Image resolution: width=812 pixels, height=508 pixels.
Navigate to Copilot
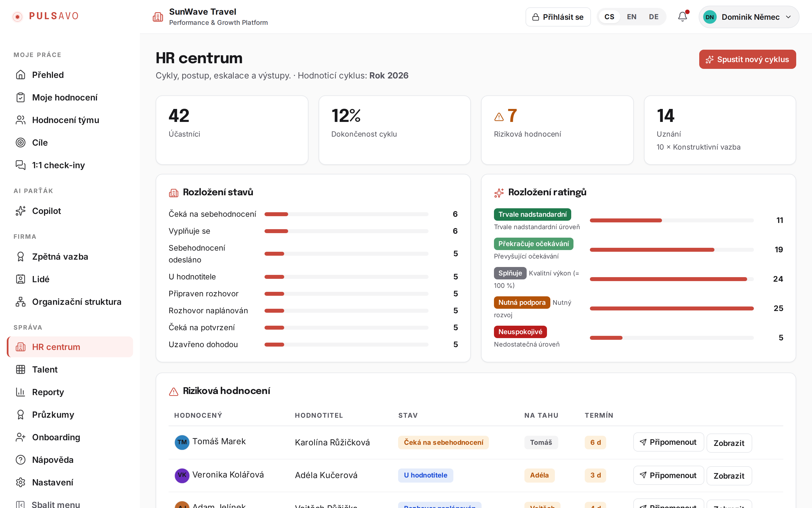coord(70,211)
